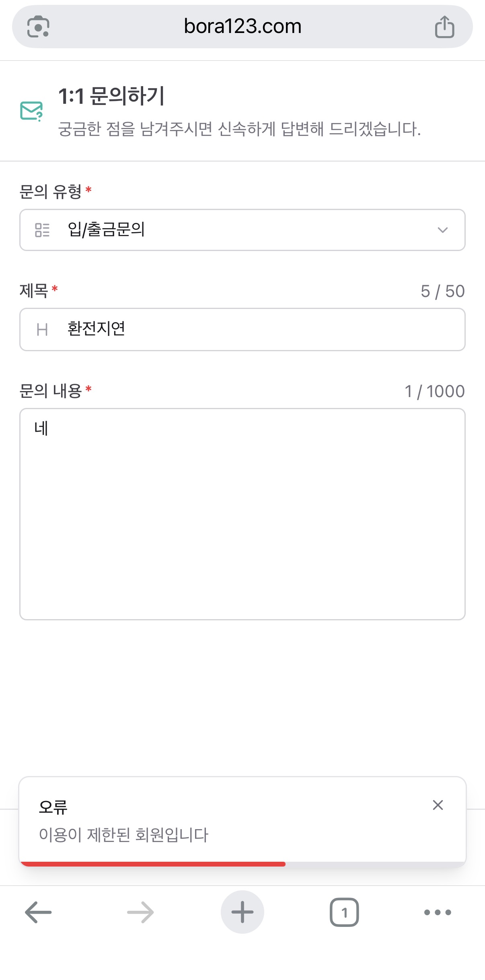
Task: Open the three-dot browser menu
Action: point(438,912)
